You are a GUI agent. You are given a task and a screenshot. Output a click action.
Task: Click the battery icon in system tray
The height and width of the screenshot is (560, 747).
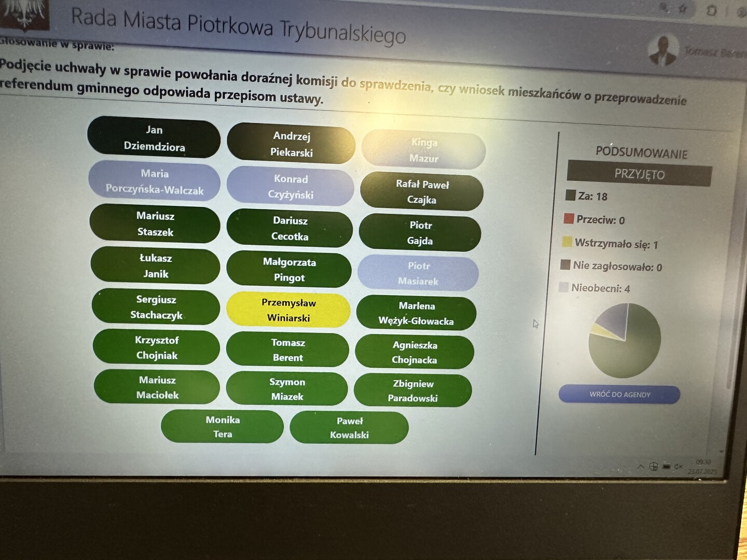667,466
